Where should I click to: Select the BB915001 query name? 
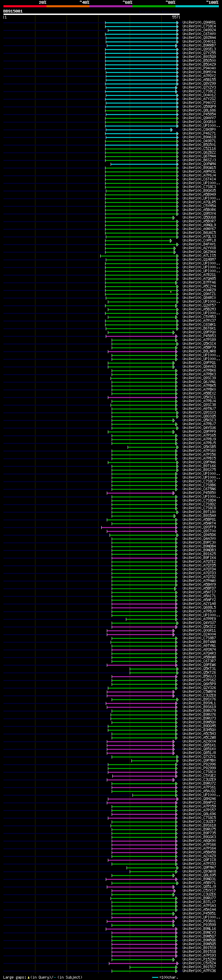(13, 11)
